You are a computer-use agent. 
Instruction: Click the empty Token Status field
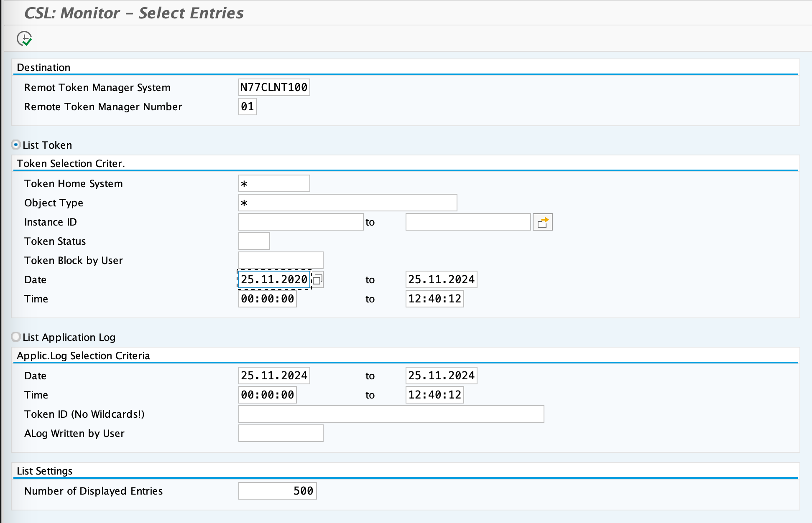[253, 241]
